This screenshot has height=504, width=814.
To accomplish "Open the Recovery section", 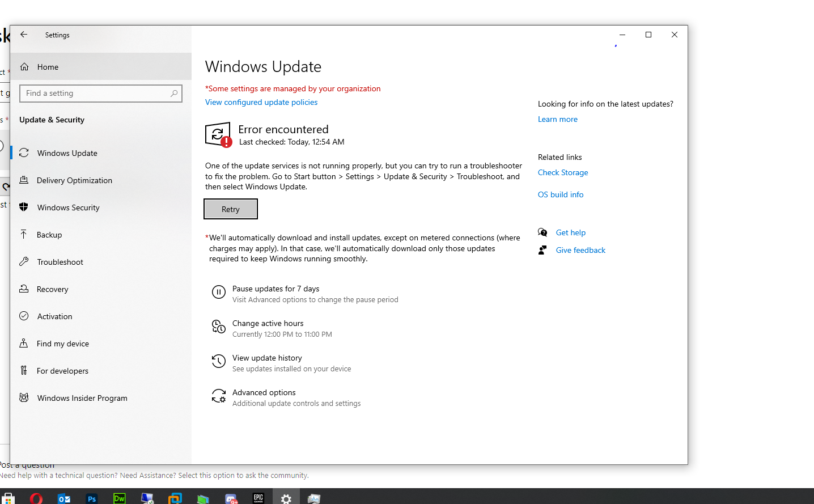I will pos(101,289).
